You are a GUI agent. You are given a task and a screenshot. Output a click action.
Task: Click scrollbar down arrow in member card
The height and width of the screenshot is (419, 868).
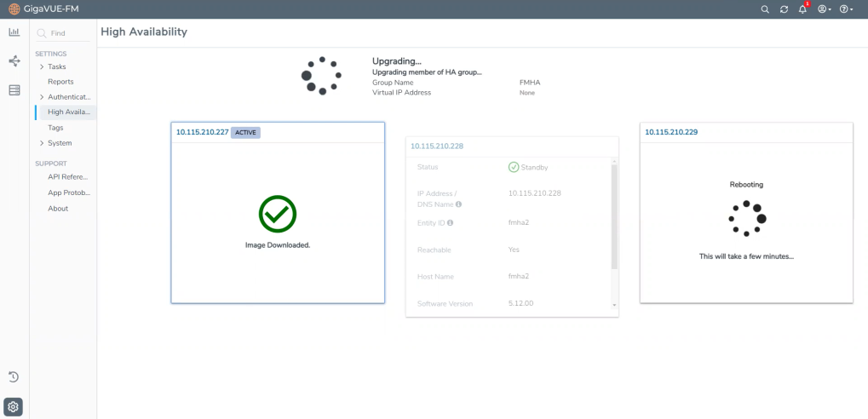(x=614, y=306)
